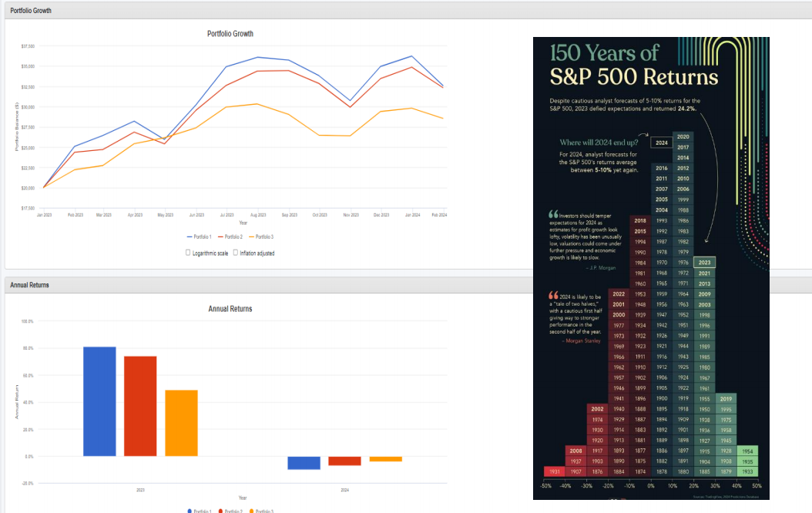
Task: Click the 'Where will 2024 end up?' heading
Action: point(599,142)
